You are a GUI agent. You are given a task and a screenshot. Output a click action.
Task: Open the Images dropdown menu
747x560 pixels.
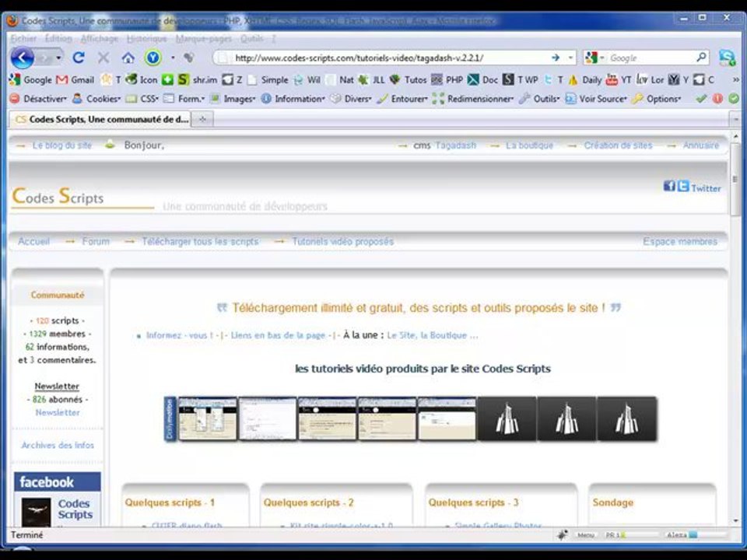pos(233,99)
